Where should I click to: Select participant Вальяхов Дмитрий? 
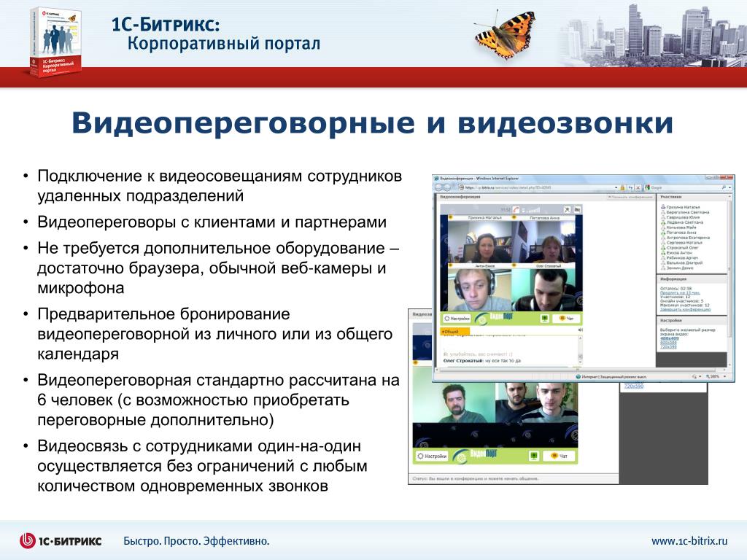click(681, 262)
